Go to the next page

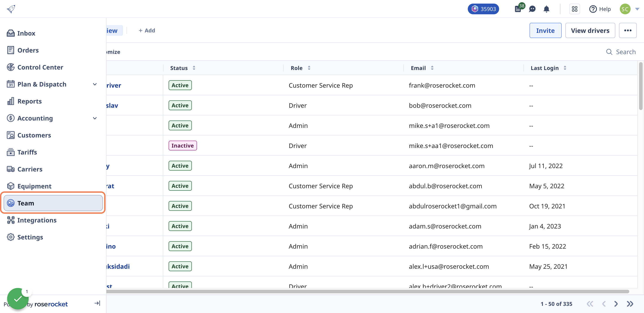616,304
